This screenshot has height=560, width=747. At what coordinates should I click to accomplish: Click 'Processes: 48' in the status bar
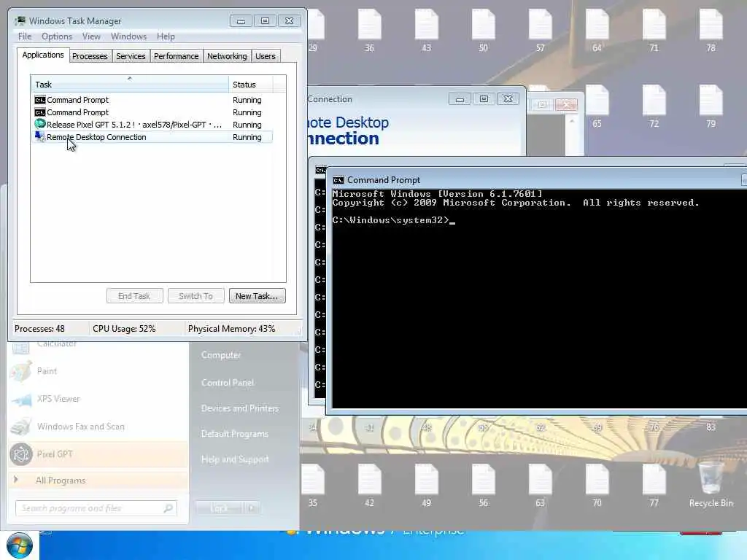39,329
